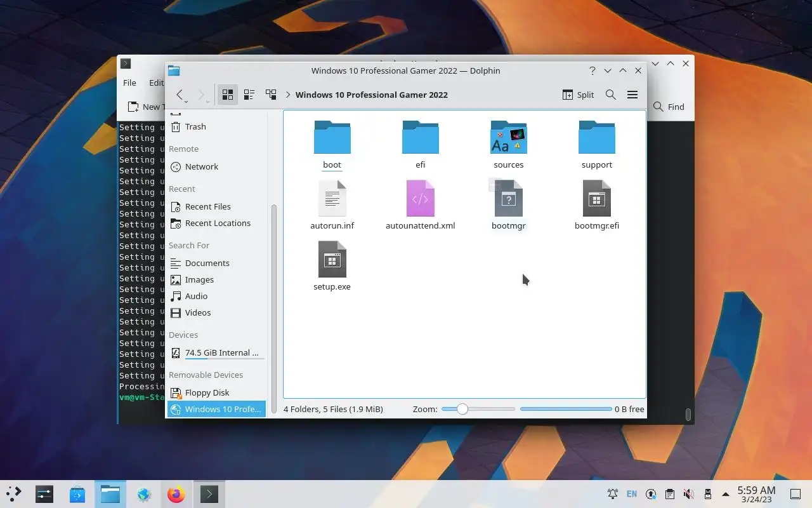Open Recent Files in the sidebar
This screenshot has width=812, height=508.
tap(216, 206)
